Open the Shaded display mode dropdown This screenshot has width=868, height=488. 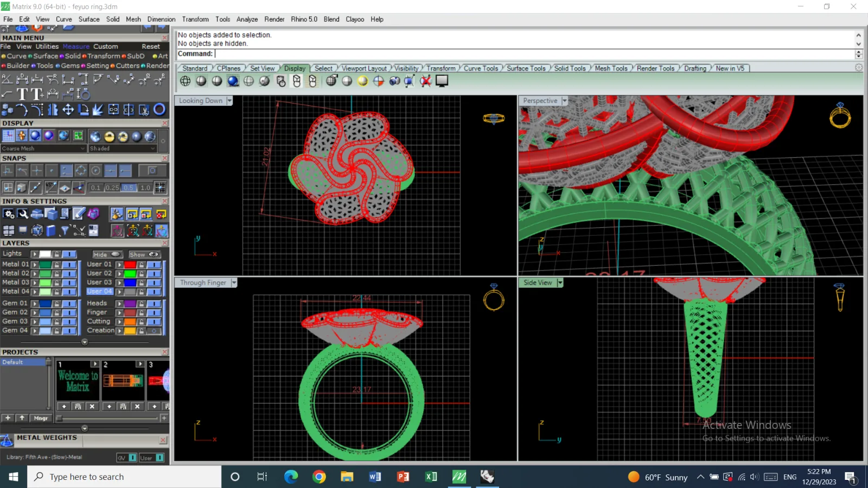pyautogui.click(x=123, y=149)
